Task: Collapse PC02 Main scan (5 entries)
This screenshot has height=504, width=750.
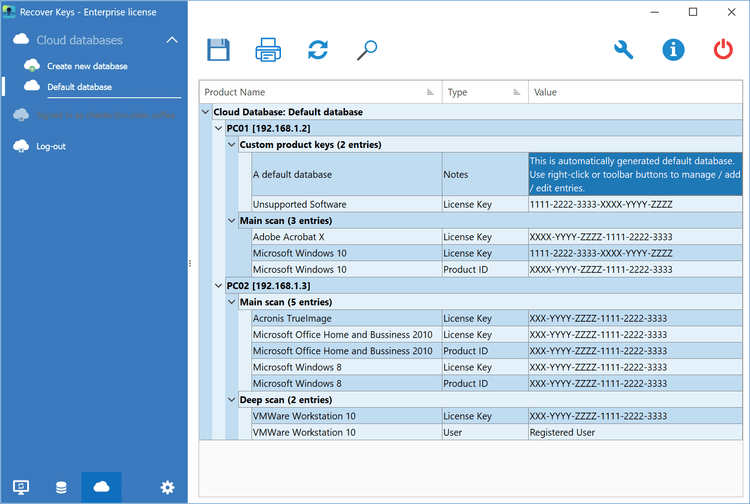Action: pos(232,302)
